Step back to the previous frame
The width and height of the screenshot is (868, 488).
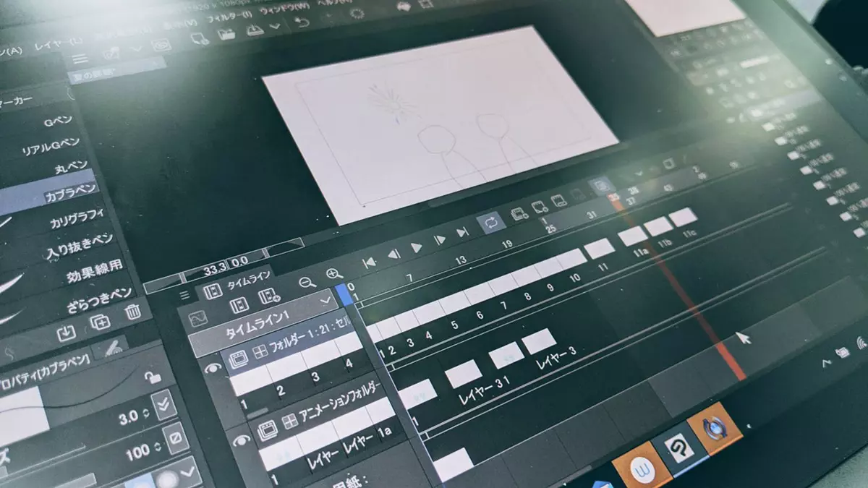(393, 254)
